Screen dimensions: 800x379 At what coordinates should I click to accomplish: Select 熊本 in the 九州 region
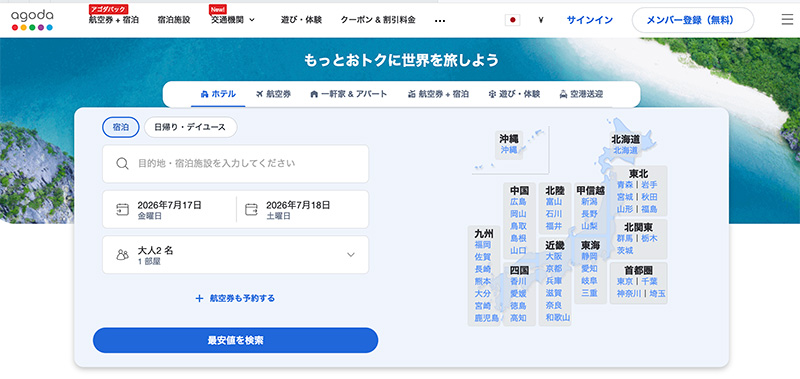coord(483,282)
